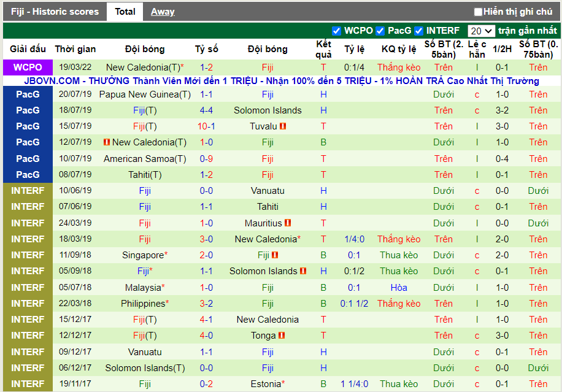This screenshot has width=562, height=392.
Task: Click the date 24/03/19 in Mauritius row
Action: [x=75, y=223]
